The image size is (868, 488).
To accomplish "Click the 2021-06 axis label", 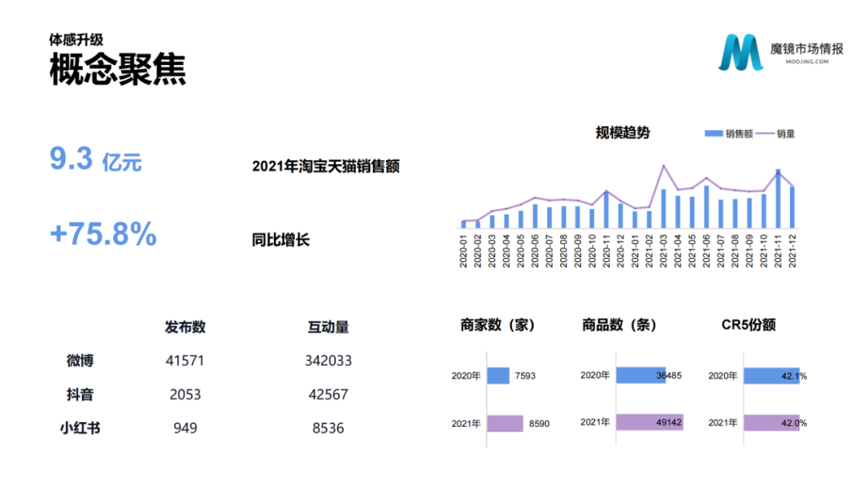I will pyautogui.click(x=706, y=251).
